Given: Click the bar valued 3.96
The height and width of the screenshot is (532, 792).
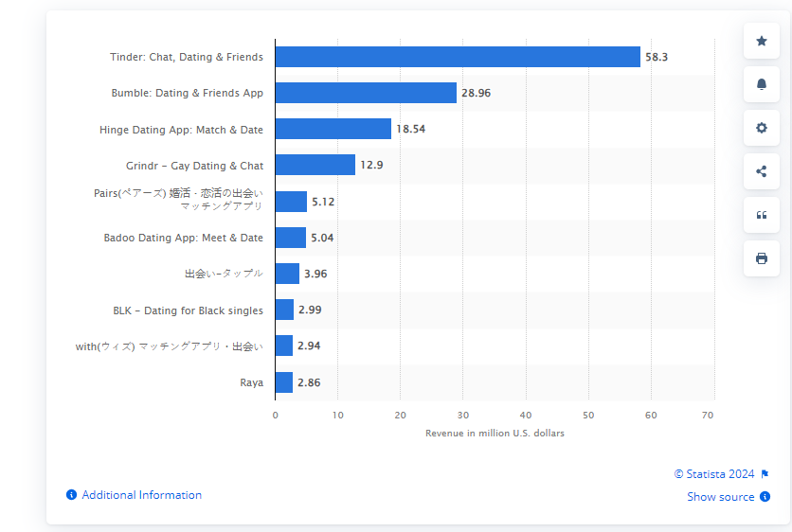Looking at the screenshot, I should tap(287, 274).
